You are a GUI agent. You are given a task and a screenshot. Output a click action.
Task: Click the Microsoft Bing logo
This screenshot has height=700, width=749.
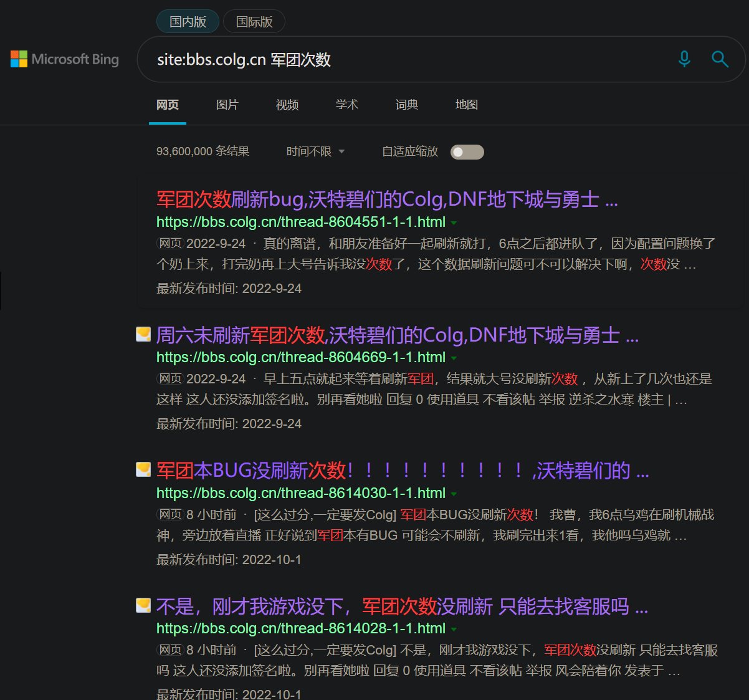[x=65, y=59]
